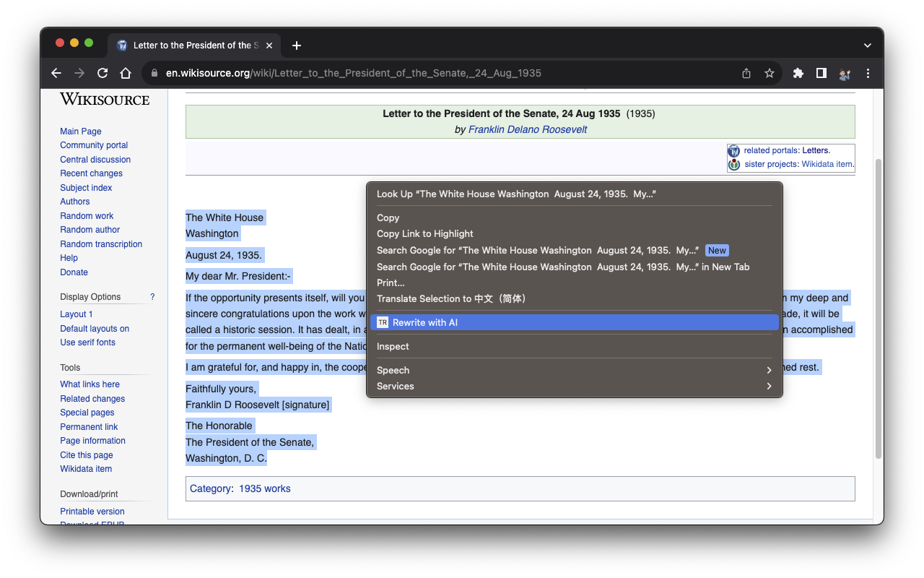The height and width of the screenshot is (578, 924).
Task: Open the three-dot Chrome menu
Action: tap(868, 73)
